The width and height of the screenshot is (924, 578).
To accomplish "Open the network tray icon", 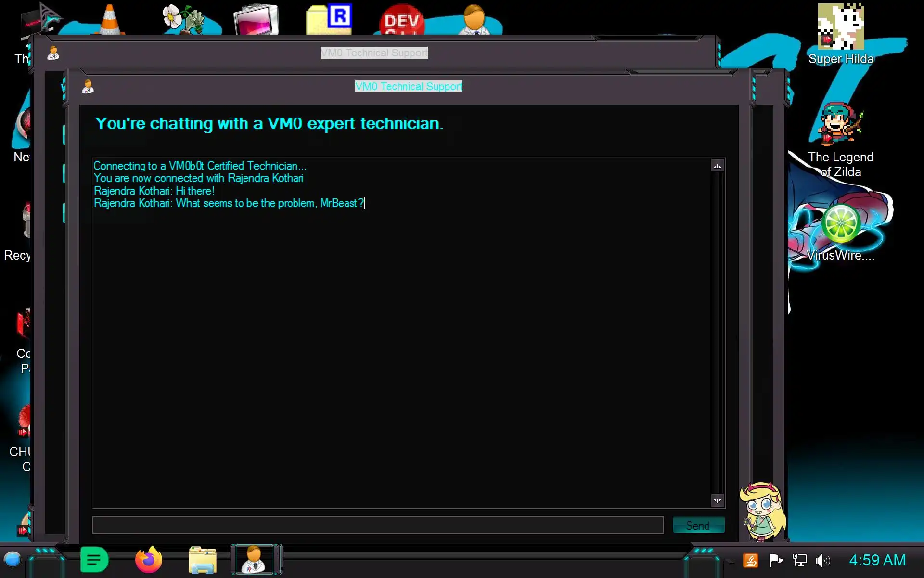I will (x=799, y=560).
